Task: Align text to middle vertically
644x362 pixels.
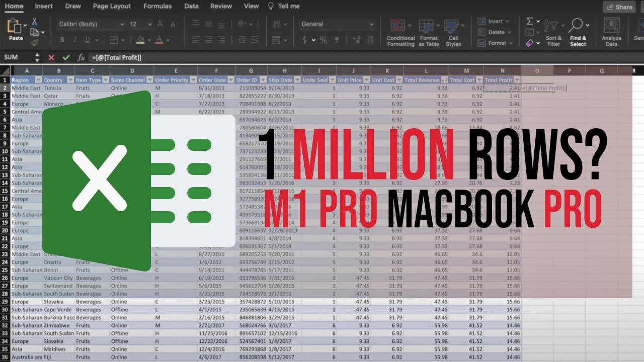Action: click(208, 24)
